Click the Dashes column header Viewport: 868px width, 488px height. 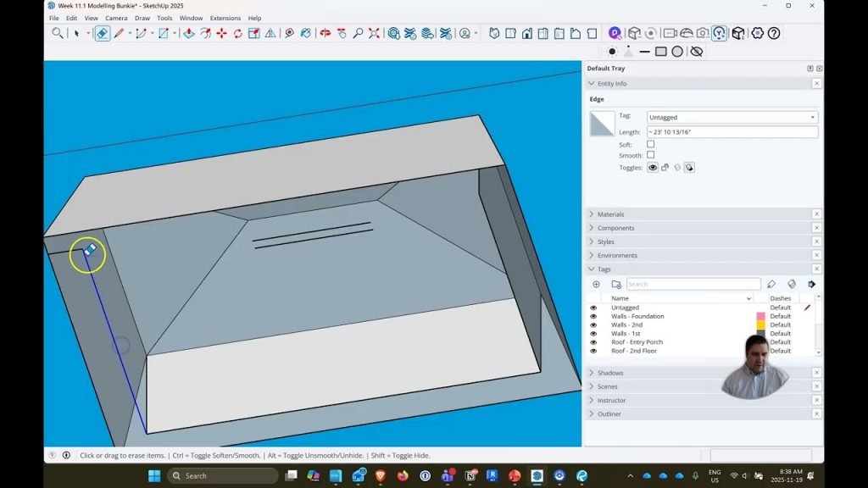click(x=781, y=298)
